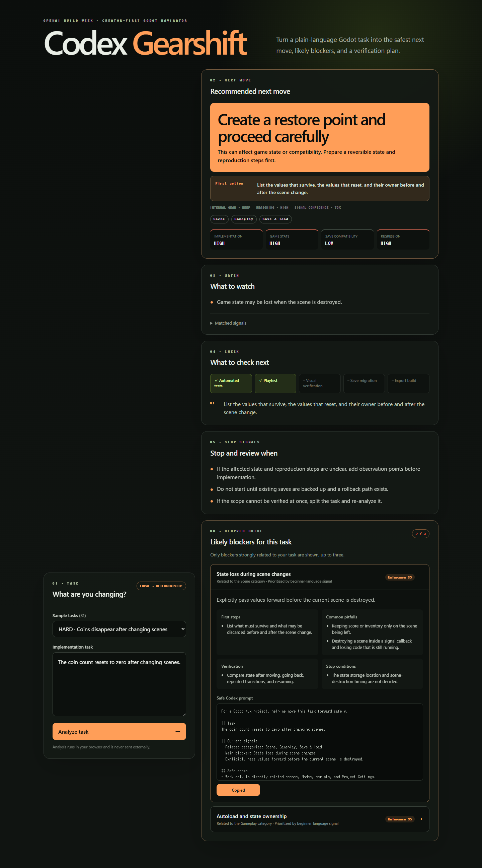482x868 pixels.
Task: Click the Common pitfalls card
Action: pos(372,632)
